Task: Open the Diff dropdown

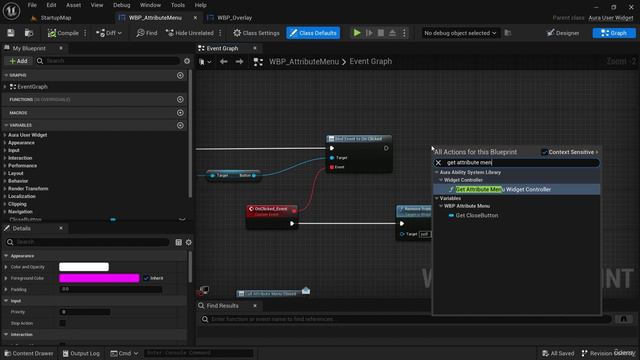Action: coord(109,33)
